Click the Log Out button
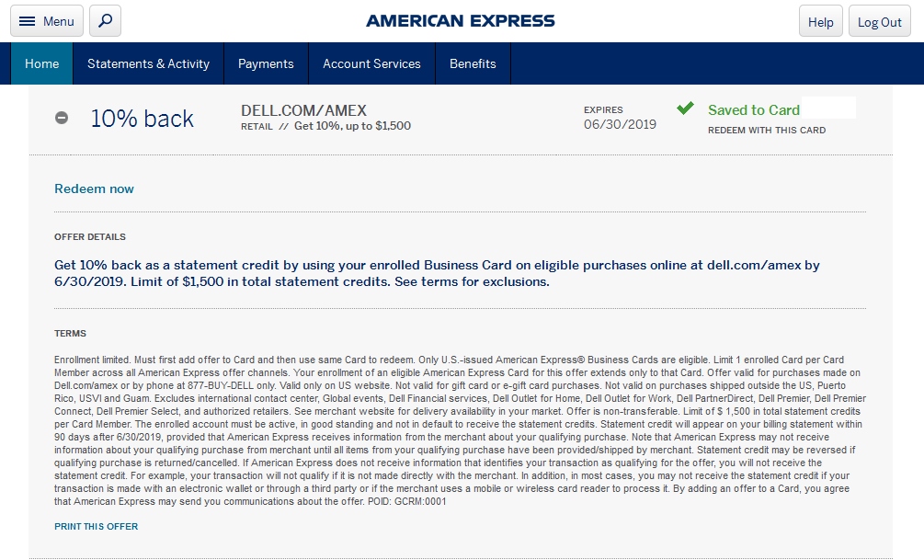 coord(879,20)
